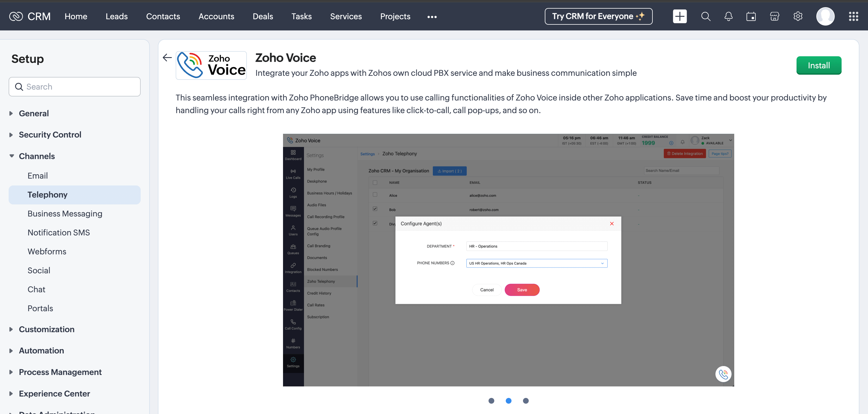Click the plus create-new icon
Viewport: 868px width, 414px height.
point(679,16)
